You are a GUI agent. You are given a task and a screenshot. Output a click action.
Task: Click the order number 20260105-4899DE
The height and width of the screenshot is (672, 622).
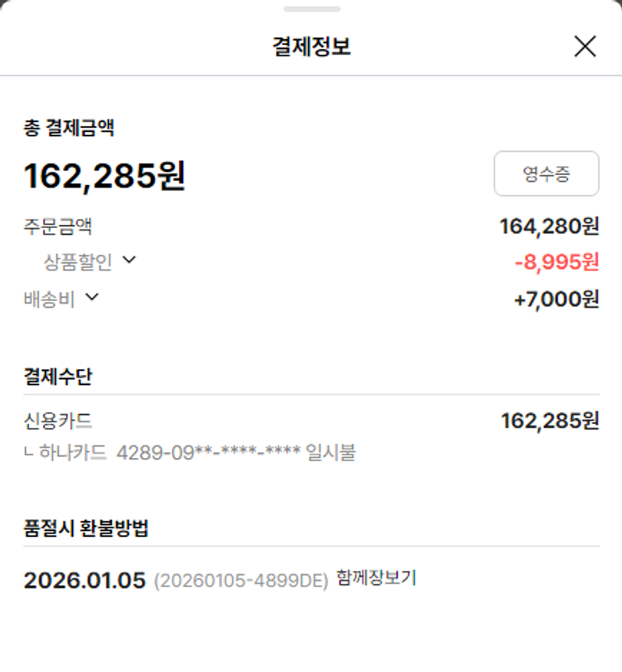241,581
